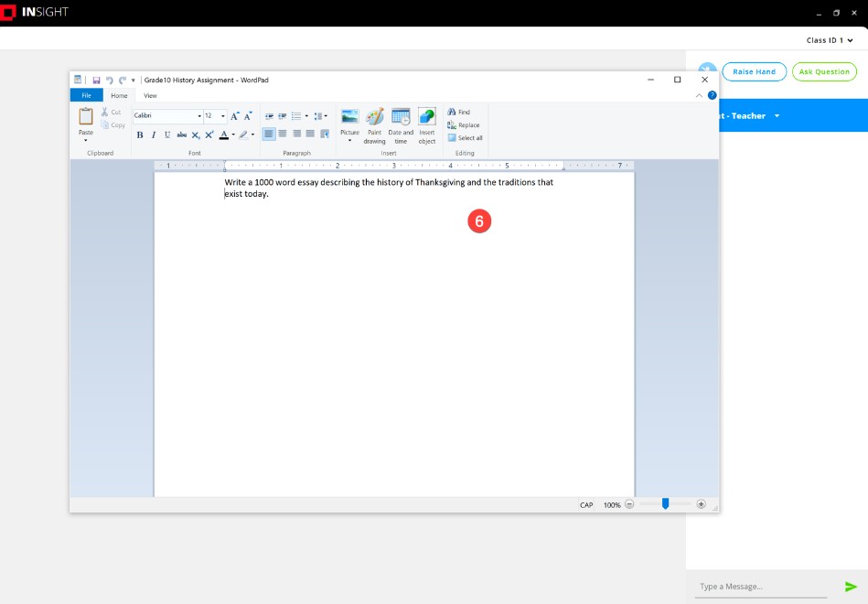Click the Type a Message input field
868x604 pixels.
pyautogui.click(x=761, y=587)
